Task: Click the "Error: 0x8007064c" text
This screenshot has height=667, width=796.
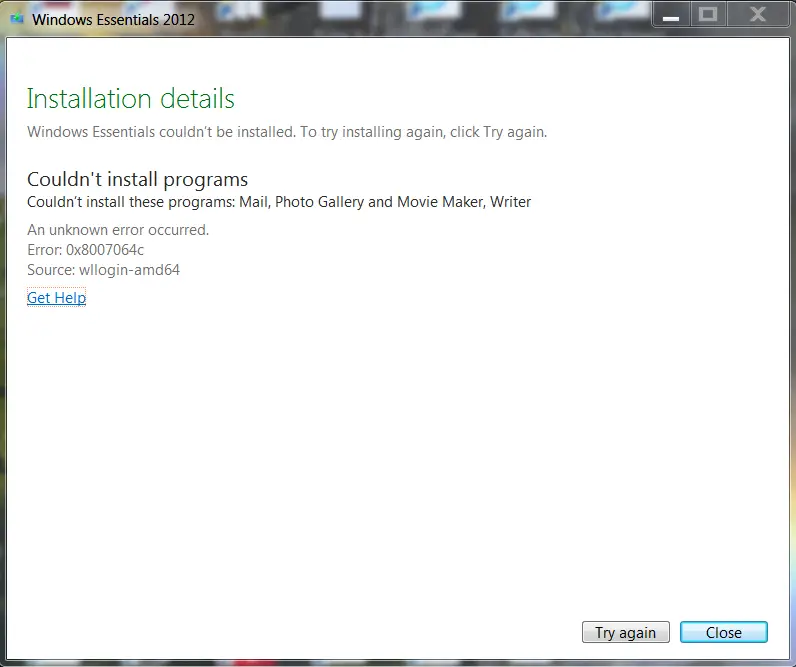Action: (85, 250)
